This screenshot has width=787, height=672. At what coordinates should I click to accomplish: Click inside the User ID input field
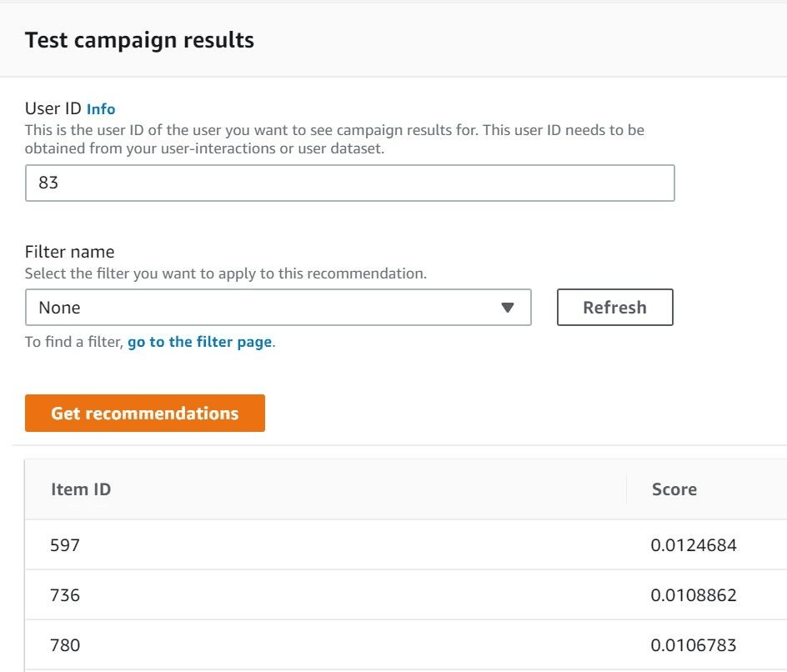pyautogui.click(x=350, y=182)
